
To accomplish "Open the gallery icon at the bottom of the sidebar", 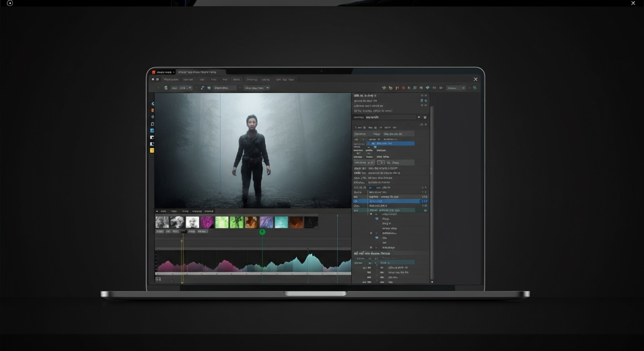I will [152, 150].
